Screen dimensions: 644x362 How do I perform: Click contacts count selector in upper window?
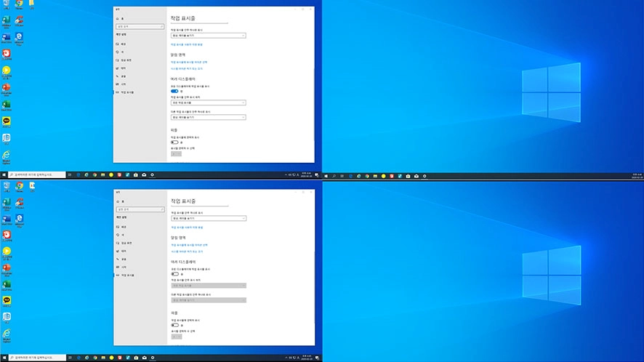[176, 153]
